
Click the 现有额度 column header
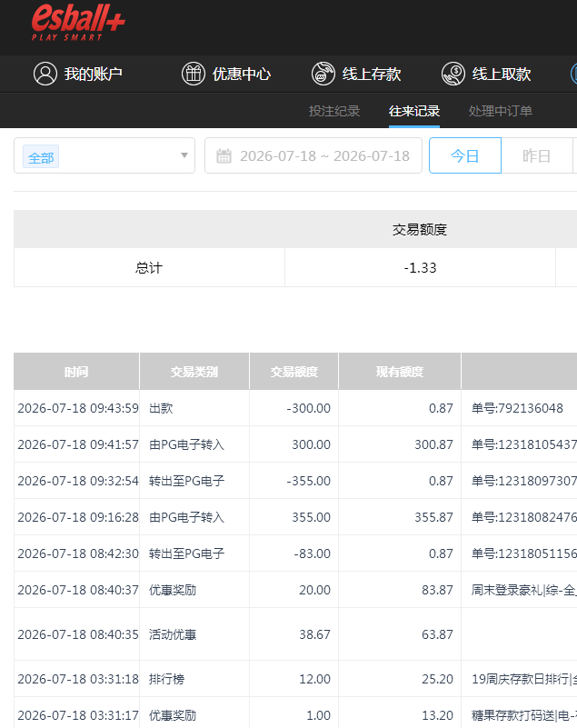[400, 372]
